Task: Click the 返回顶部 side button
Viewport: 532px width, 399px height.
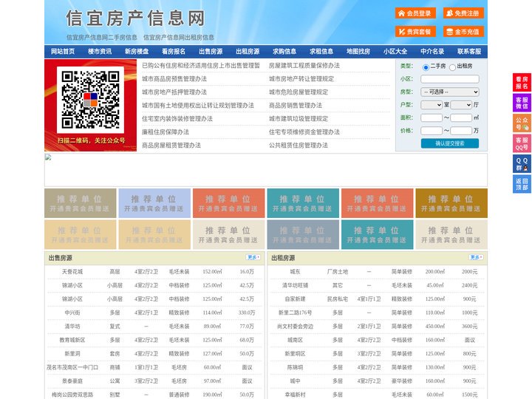Action: coord(522,184)
